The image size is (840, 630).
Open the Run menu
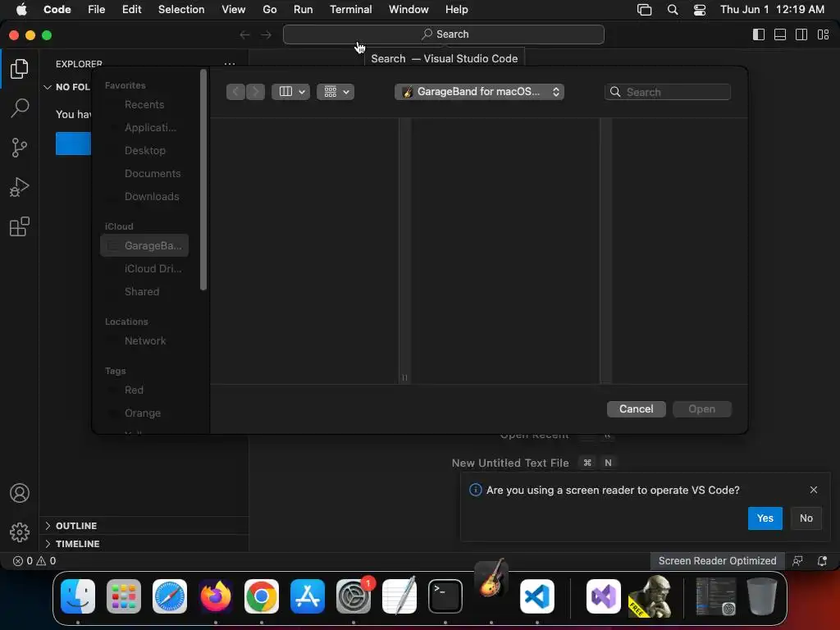point(303,9)
